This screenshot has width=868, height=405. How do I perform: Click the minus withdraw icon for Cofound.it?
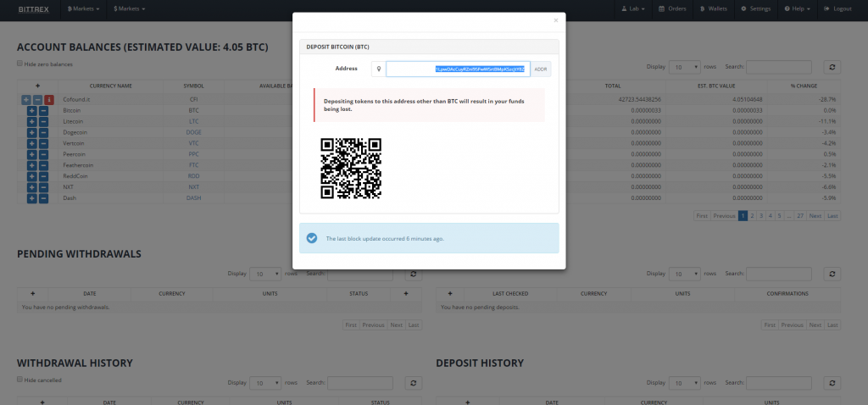[37, 100]
